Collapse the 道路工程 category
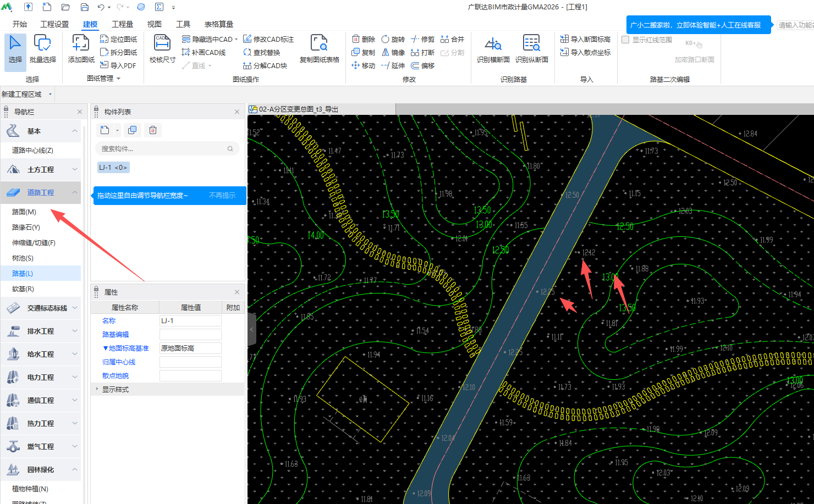The width and height of the screenshot is (814, 504). click(75, 192)
